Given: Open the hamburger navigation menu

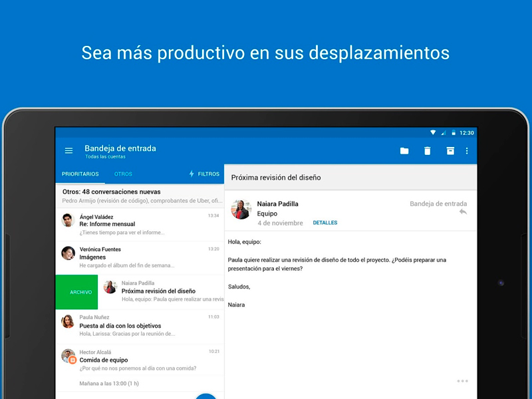Looking at the screenshot, I should point(68,151).
